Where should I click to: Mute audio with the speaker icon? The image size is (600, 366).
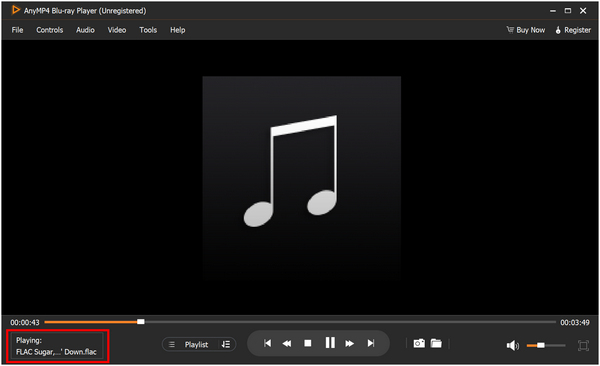tap(512, 346)
